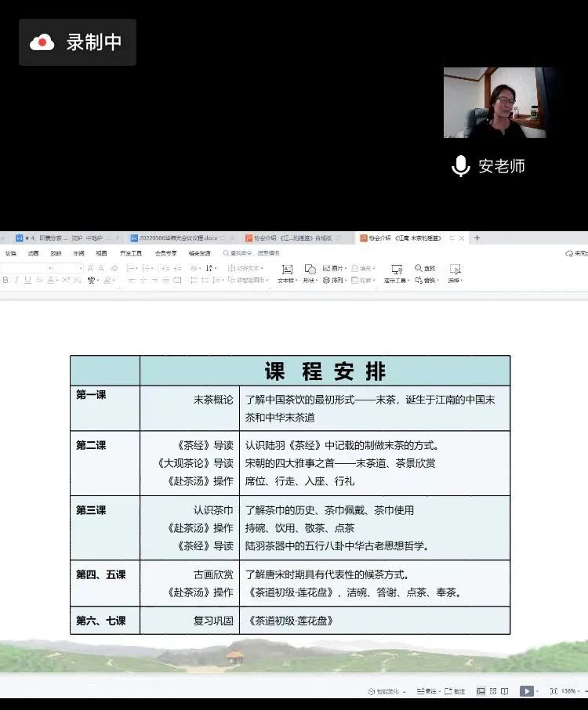Center align text
Image resolution: width=588 pixels, height=710 pixels.
tap(143, 281)
